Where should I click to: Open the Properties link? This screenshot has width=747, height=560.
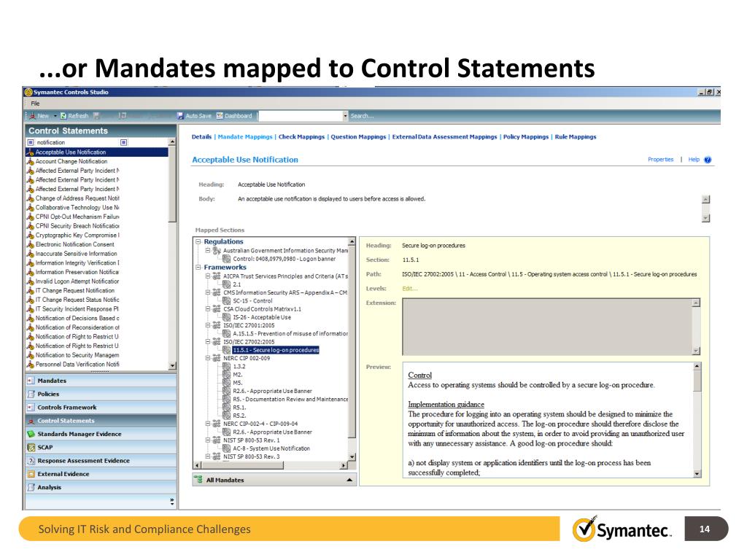[x=660, y=160]
